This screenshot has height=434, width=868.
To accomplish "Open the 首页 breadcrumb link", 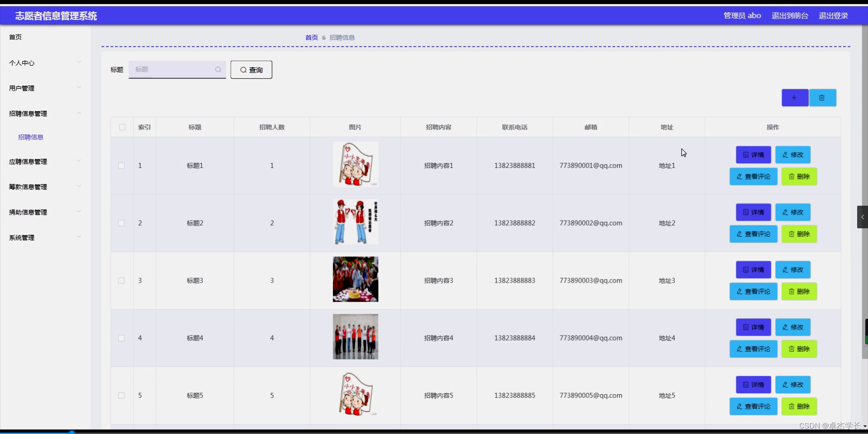I will [311, 37].
